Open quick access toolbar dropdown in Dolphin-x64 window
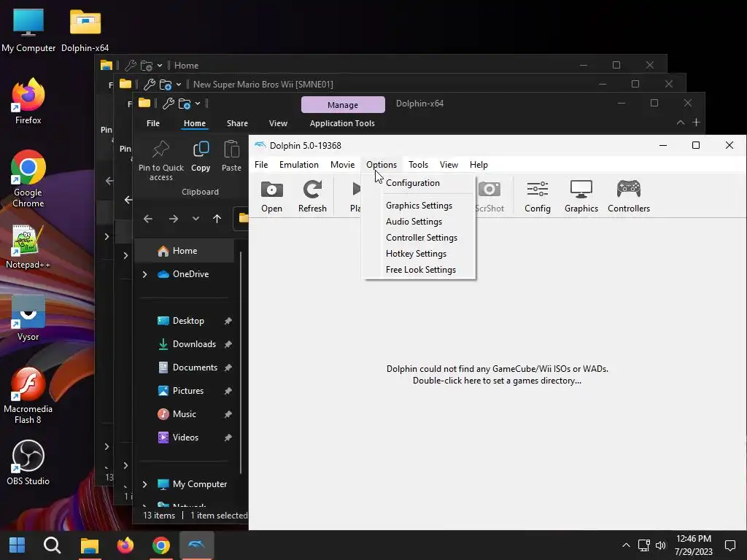Screen dimensions: 747x560 coord(198,104)
